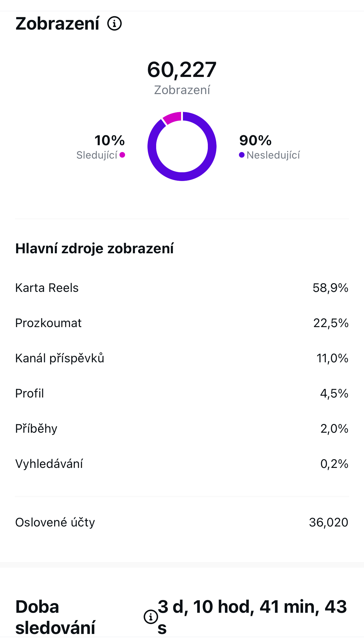Tap the info icon beside Zobrazení heading
This screenshot has height=638, width=364.
click(114, 24)
